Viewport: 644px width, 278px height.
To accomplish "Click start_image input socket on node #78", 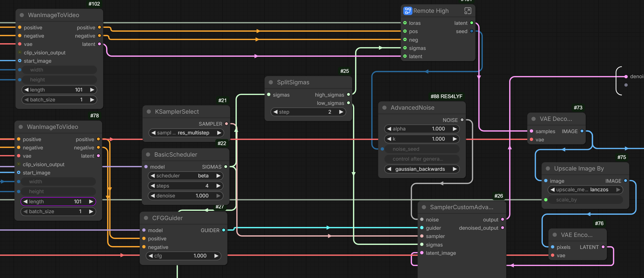I will 19,173.
